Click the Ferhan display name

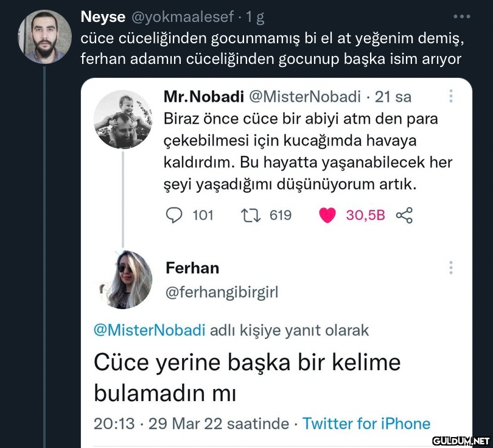(192, 268)
